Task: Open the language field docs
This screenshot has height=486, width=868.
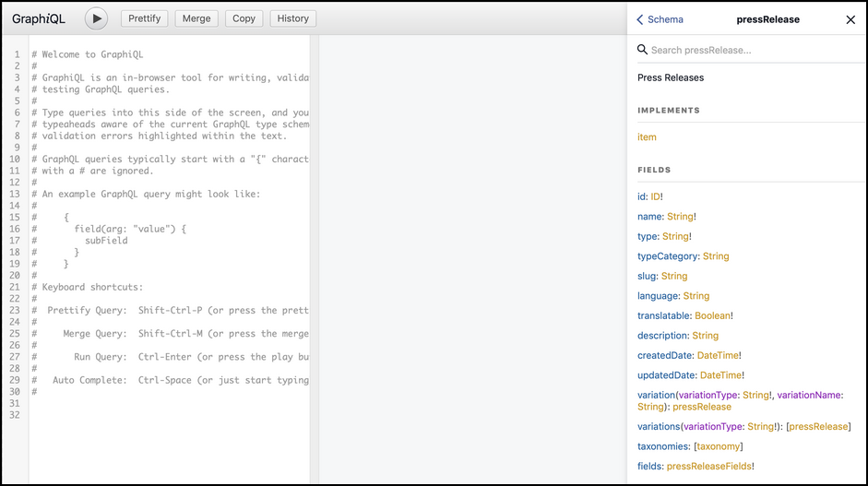Action: [658, 296]
